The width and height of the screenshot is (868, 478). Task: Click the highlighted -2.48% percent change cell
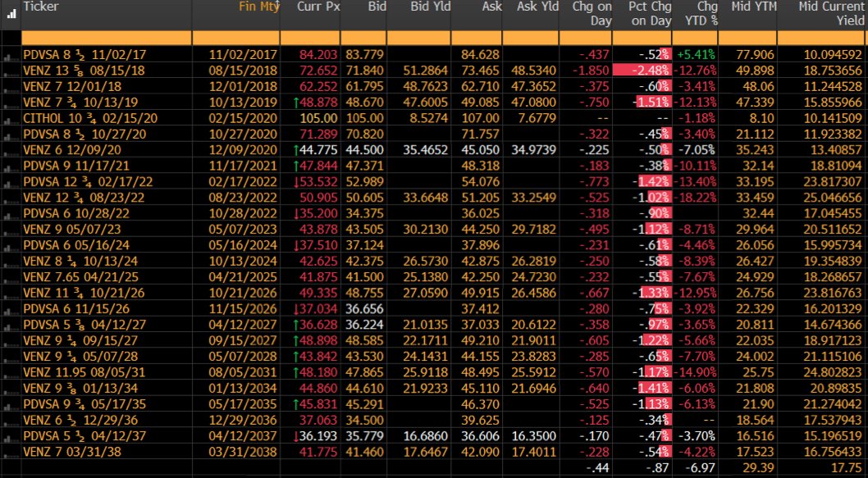click(x=642, y=71)
